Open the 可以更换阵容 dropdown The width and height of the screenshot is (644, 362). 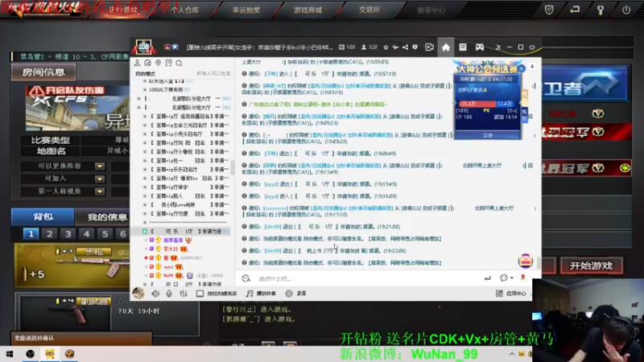[99, 167]
